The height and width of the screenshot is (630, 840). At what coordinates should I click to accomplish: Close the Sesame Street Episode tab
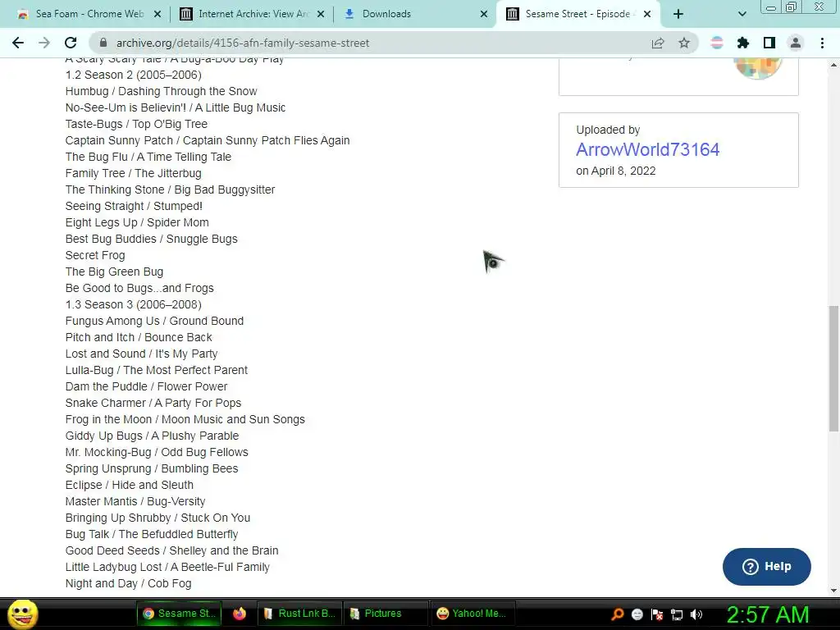pos(647,14)
